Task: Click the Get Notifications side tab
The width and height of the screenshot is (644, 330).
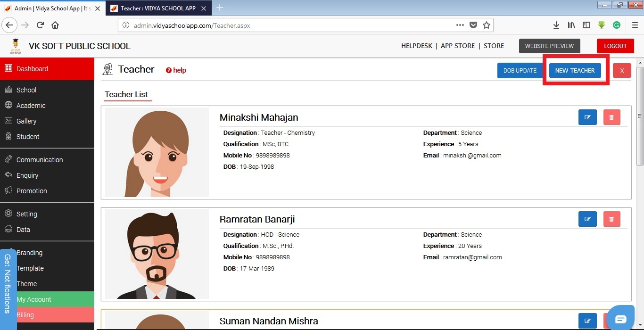Action: tap(8, 289)
